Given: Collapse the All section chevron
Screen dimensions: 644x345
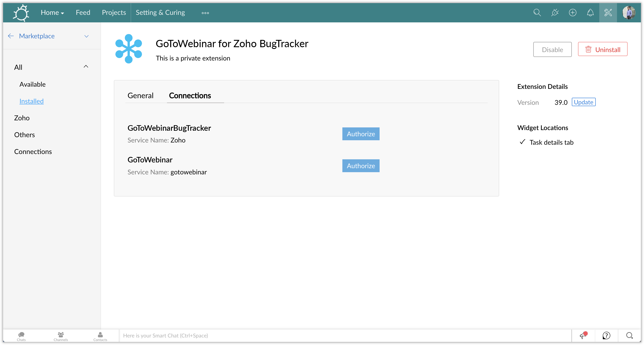Looking at the screenshot, I should 86,66.
